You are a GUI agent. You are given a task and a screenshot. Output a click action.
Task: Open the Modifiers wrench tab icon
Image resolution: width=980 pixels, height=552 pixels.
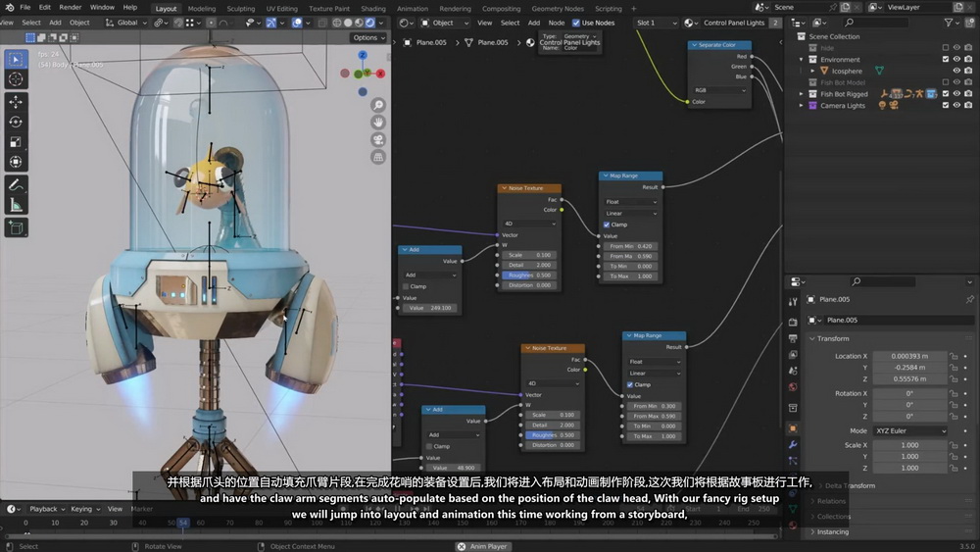coord(793,444)
